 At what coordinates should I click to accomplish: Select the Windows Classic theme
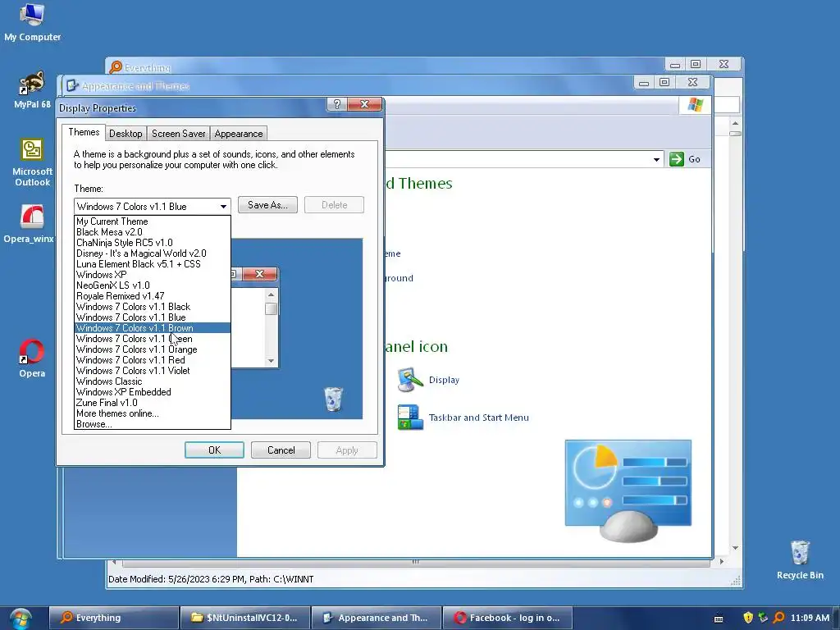pyautogui.click(x=152, y=381)
